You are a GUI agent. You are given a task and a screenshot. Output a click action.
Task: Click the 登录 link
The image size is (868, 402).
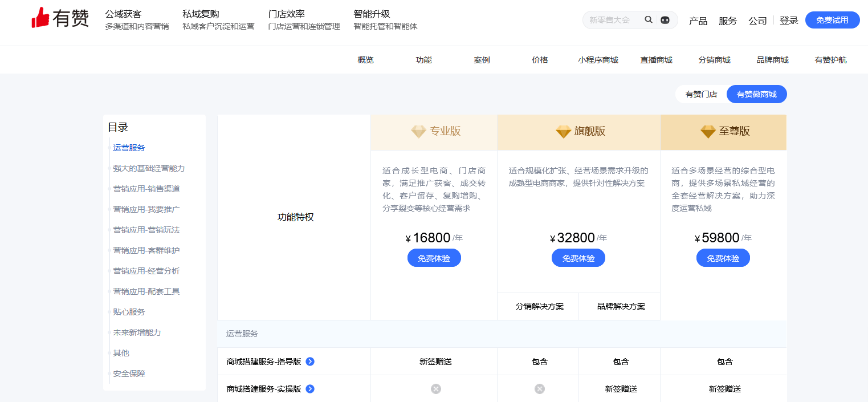point(789,21)
